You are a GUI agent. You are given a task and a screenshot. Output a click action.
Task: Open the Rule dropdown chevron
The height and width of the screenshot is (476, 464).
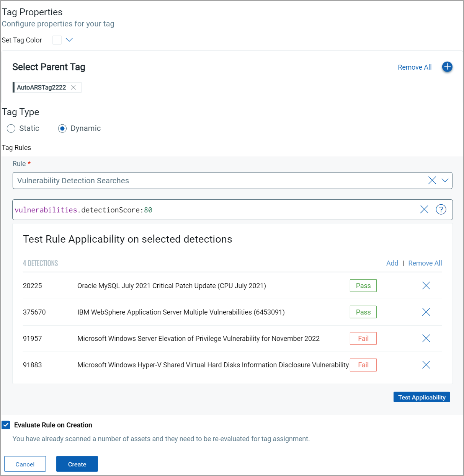pos(445,181)
